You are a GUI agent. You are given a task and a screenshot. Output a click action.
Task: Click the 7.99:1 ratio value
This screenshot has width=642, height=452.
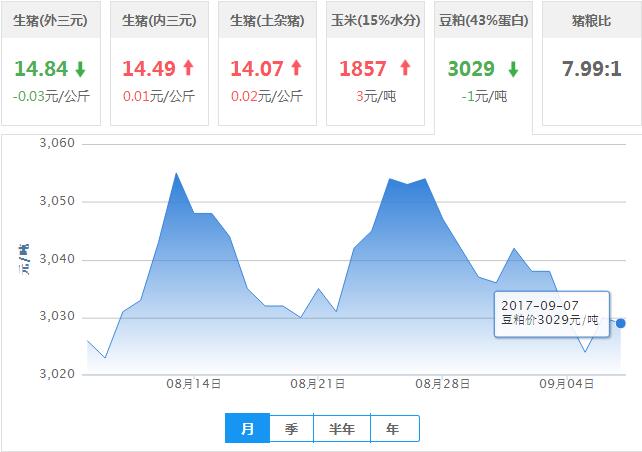coord(592,68)
